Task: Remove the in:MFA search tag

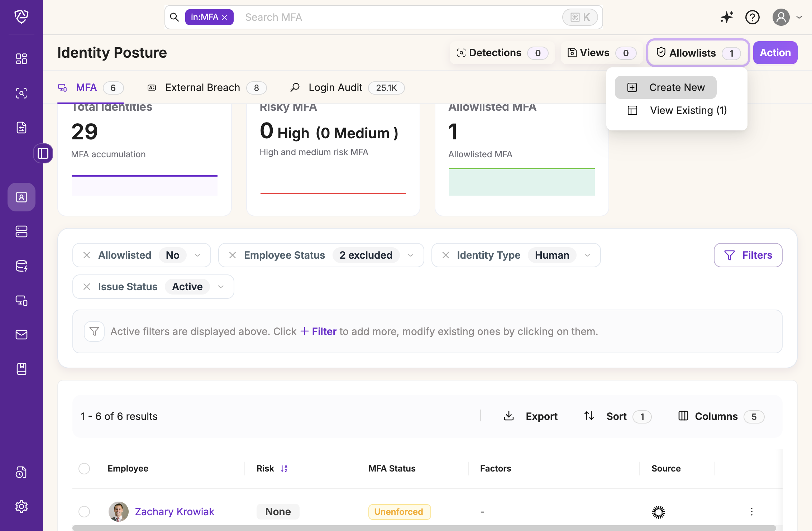Action: [225, 18]
